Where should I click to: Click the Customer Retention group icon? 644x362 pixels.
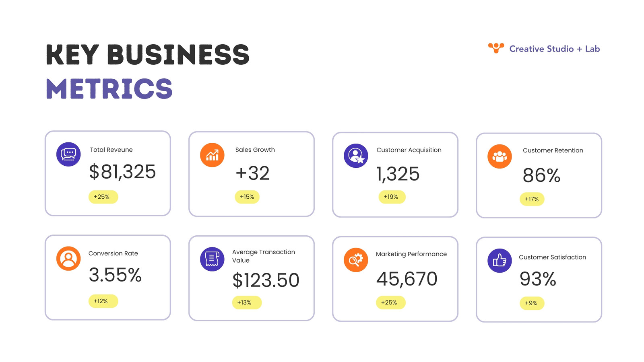point(500,156)
